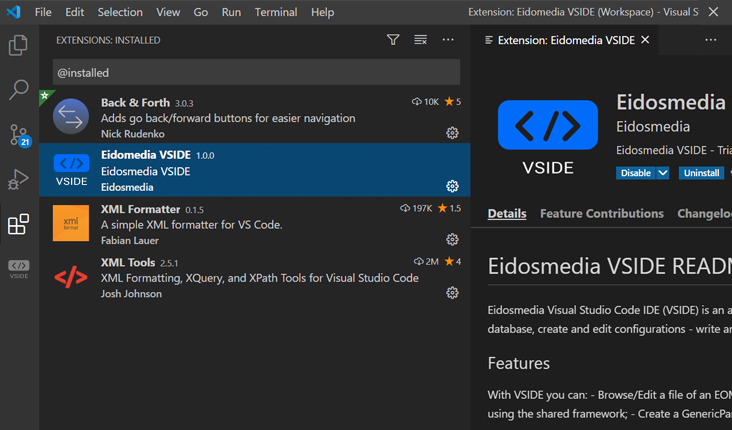Click Eidomedia VSIDE list item icon
The width and height of the screenshot is (732, 430).
[x=71, y=170]
